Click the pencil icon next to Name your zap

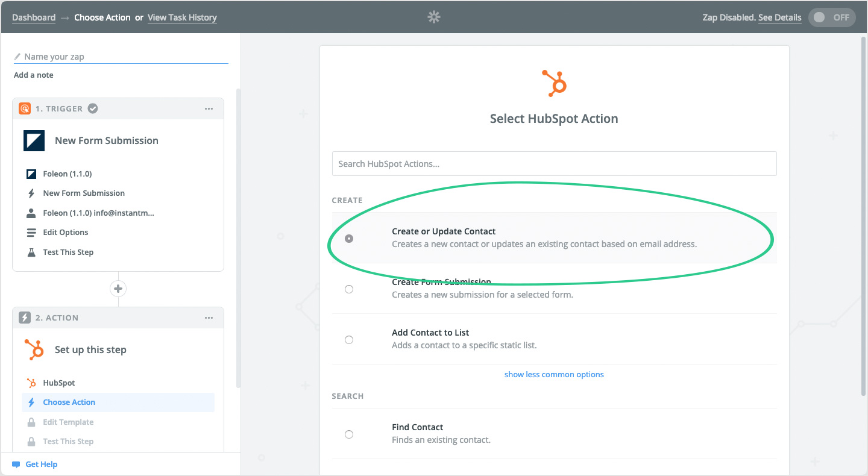(17, 57)
